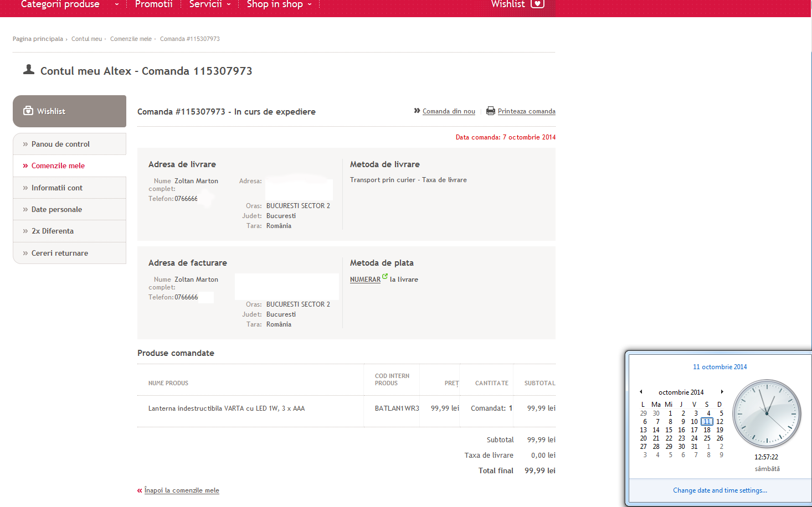
Task: Select Informatii cont in sidebar menu
Action: (x=56, y=188)
